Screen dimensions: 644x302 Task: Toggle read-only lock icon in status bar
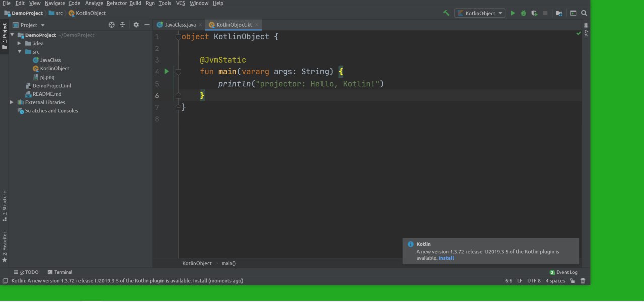coord(573,281)
